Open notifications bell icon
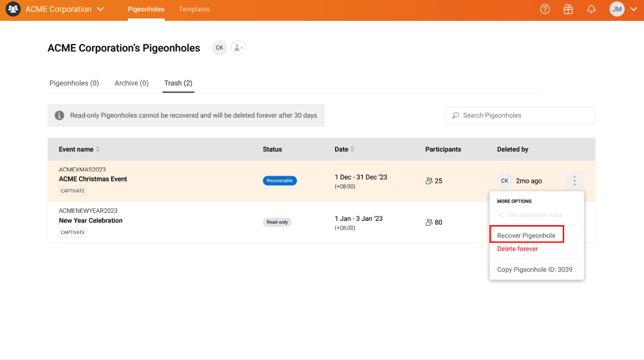Viewport: 644px width, 360px height. [591, 9]
